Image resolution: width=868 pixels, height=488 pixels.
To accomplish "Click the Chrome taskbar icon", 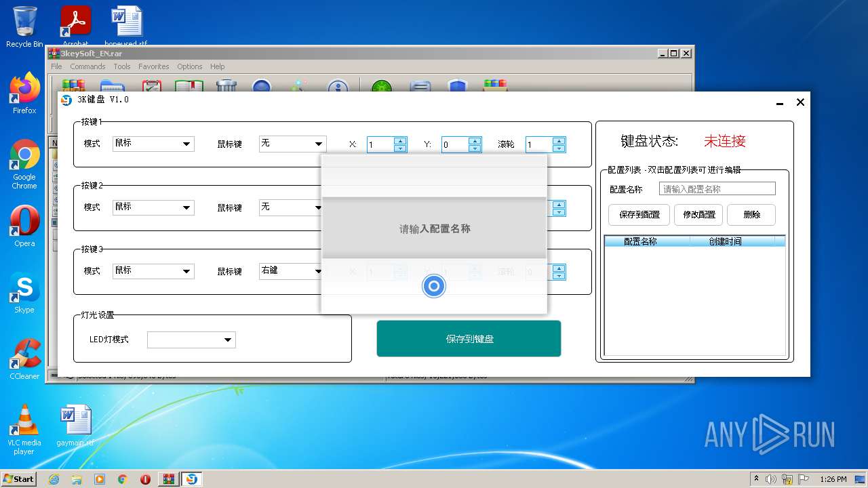I will [123, 479].
